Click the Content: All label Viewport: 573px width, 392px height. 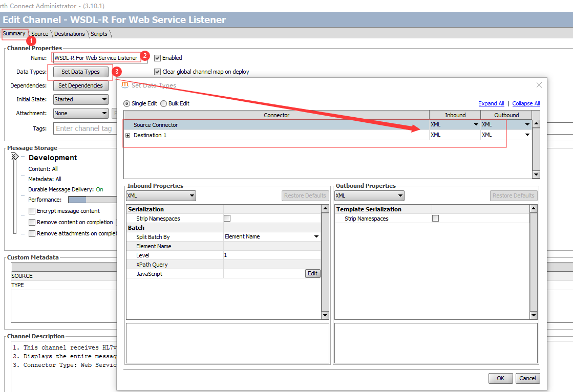coord(43,169)
